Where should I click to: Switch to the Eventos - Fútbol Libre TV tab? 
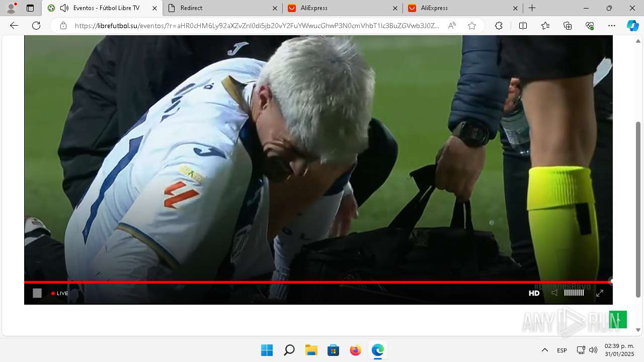pyautogui.click(x=102, y=8)
